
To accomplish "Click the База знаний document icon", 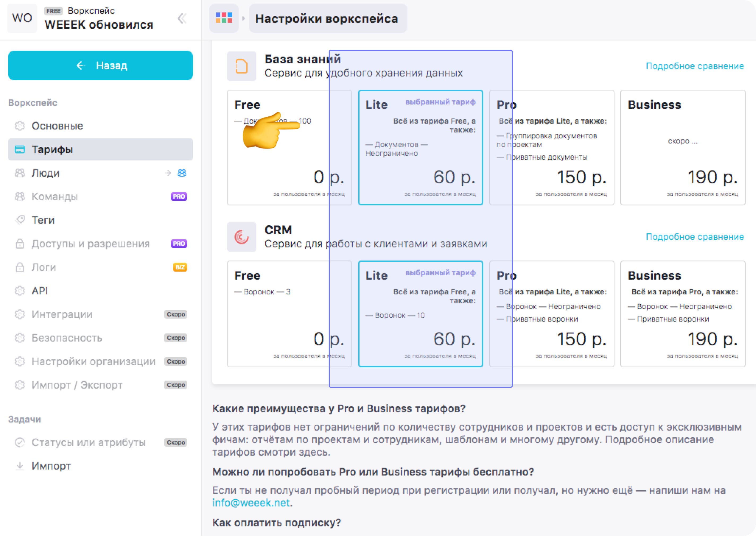I will click(x=242, y=66).
